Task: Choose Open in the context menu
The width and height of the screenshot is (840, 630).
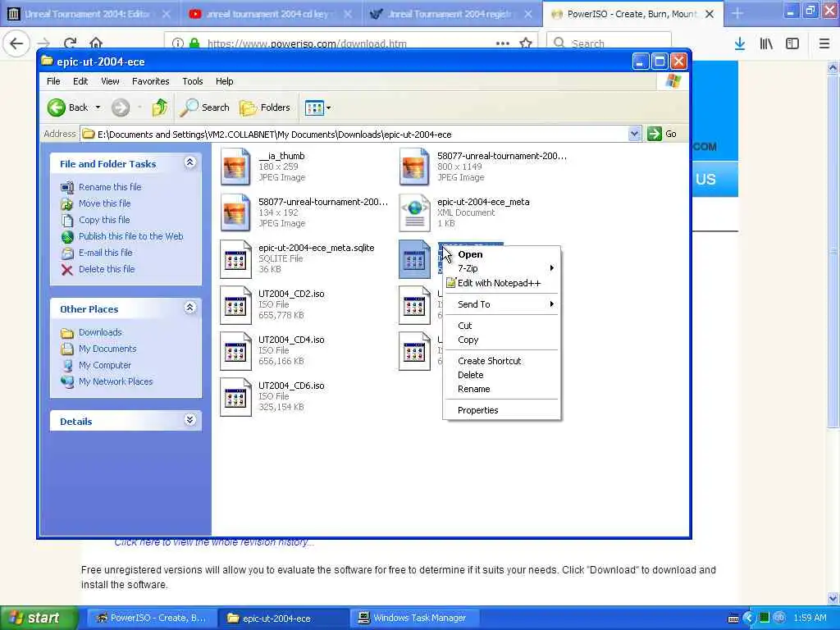Action: coord(502,254)
